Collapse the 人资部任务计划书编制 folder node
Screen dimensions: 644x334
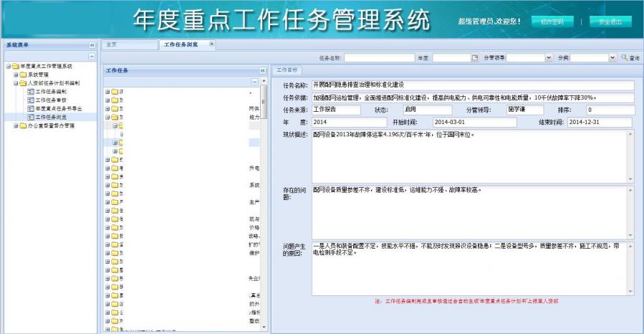16,83
